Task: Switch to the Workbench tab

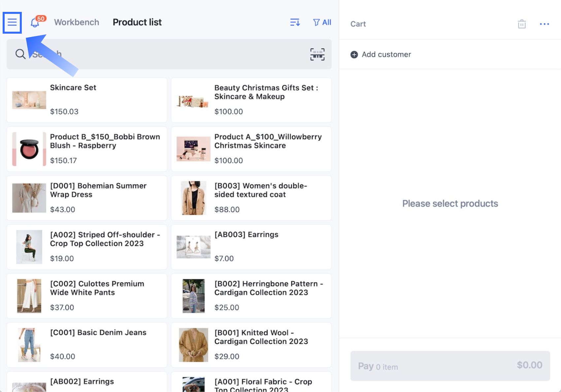Action: [x=77, y=22]
